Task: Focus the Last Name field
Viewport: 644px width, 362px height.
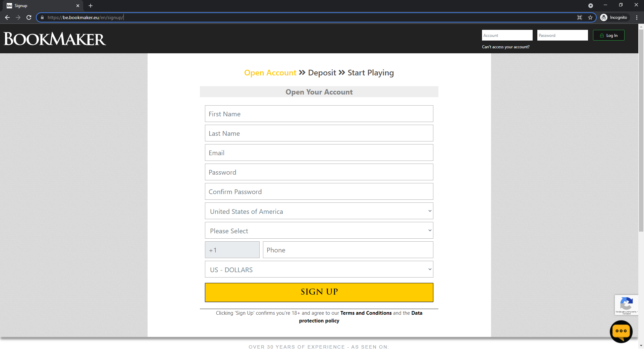Action: click(x=319, y=133)
